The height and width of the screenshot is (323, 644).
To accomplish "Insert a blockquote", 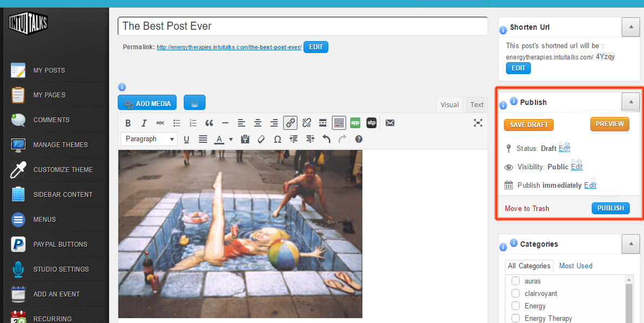I will pos(209,123).
